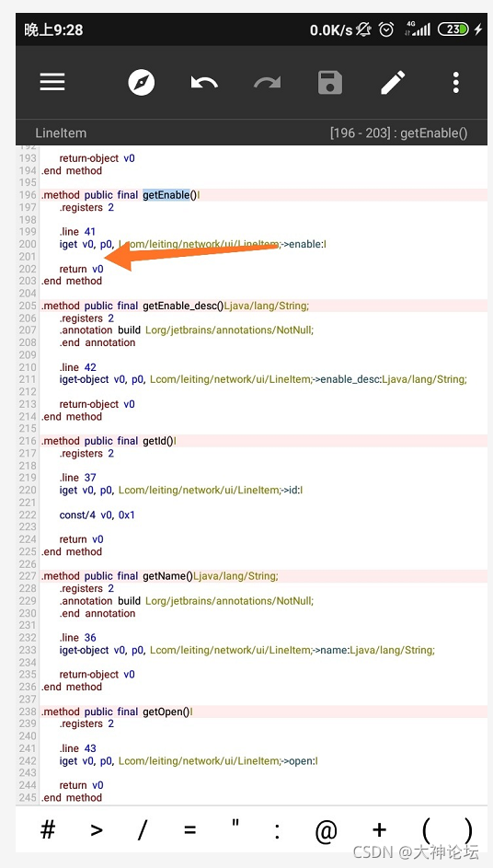Tap the battery indicator in status bar
Image resolution: width=493 pixels, height=868 pixels.
point(453,29)
